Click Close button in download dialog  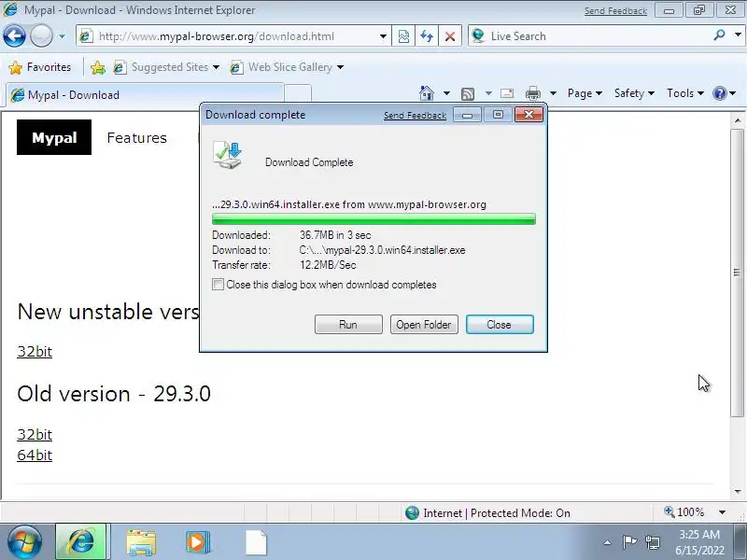[x=500, y=324]
